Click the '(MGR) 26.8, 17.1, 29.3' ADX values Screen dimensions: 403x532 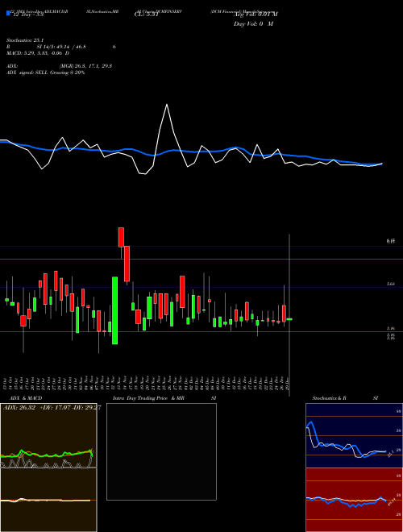(85, 66)
